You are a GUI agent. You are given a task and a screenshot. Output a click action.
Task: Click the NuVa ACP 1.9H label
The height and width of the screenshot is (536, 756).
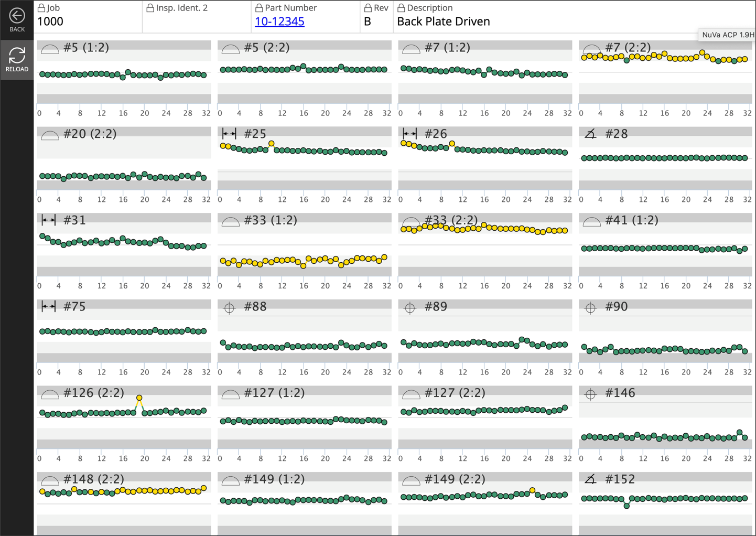[x=727, y=35]
